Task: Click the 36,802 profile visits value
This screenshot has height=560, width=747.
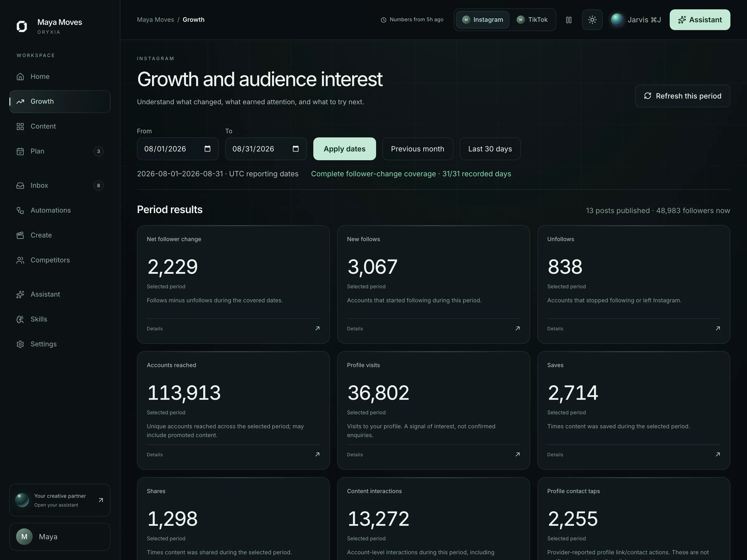Action: click(378, 393)
